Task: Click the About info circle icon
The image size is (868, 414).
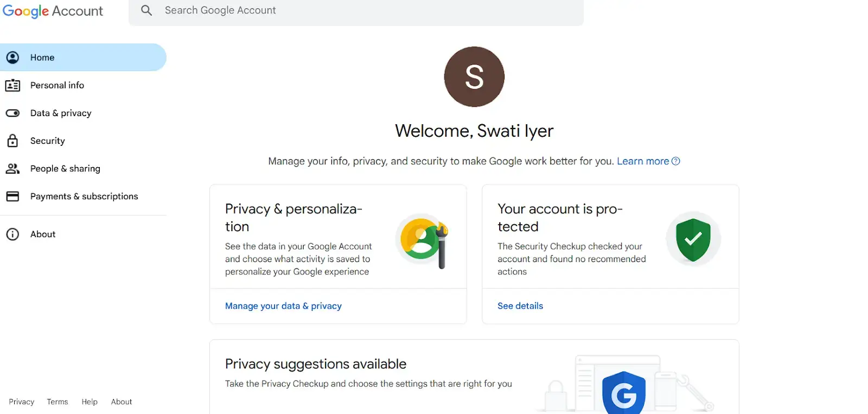Action: (13, 234)
